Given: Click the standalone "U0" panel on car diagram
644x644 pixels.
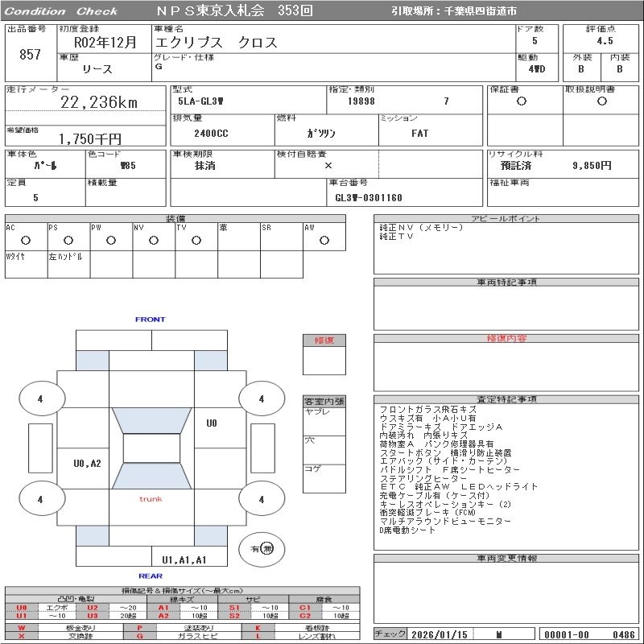Looking at the screenshot, I should pyautogui.click(x=212, y=423).
